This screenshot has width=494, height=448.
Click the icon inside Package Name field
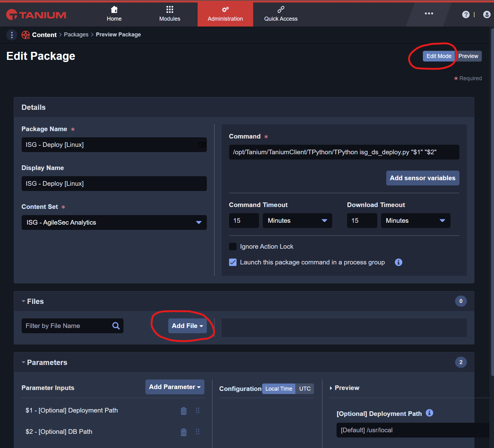pyautogui.click(x=202, y=145)
